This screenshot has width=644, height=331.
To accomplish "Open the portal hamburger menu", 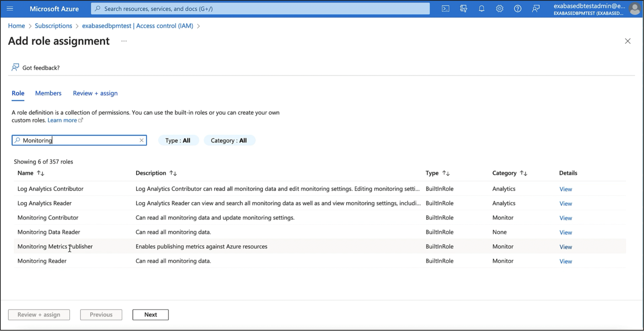I will coord(10,8).
